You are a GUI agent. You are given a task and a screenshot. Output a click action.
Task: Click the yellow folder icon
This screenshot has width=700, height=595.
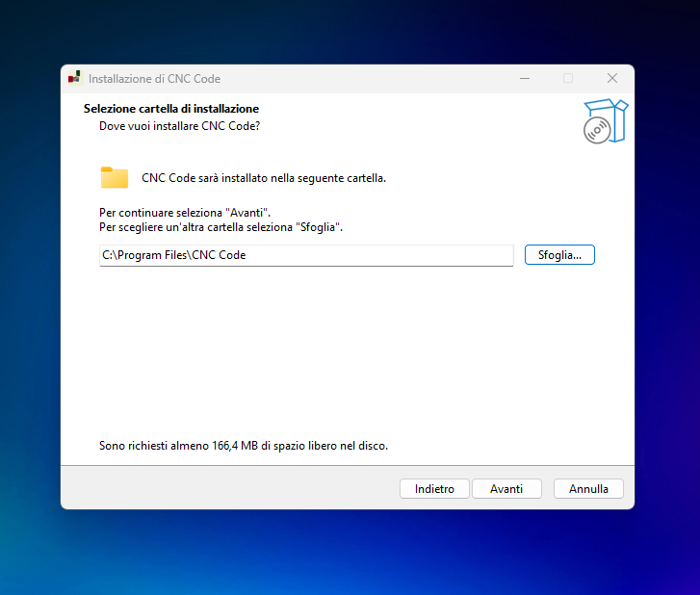click(x=115, y=177)
